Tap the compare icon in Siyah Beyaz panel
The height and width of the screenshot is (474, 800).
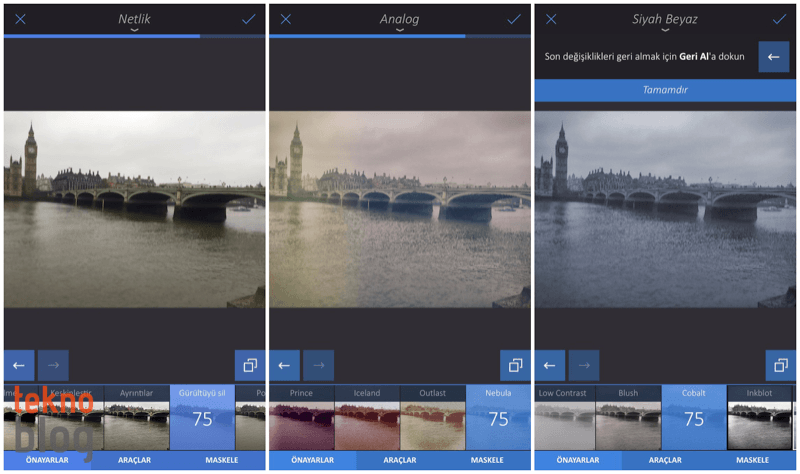(780, 365)
